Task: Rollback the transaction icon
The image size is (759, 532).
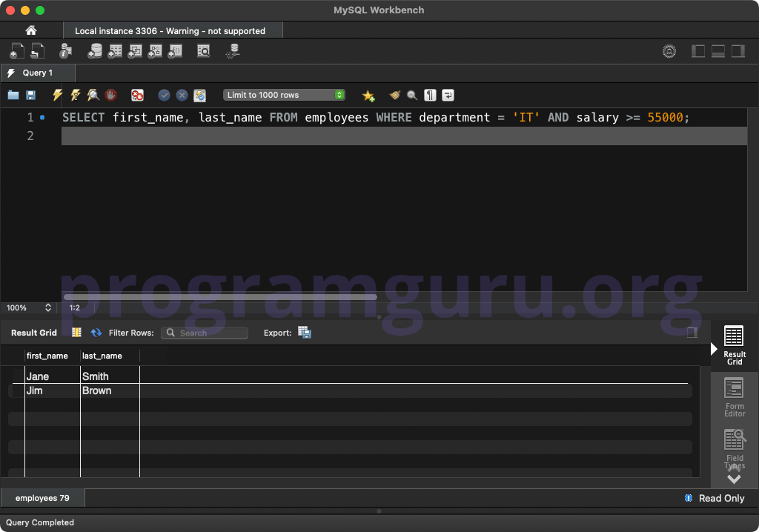Action: coord(182,95)
